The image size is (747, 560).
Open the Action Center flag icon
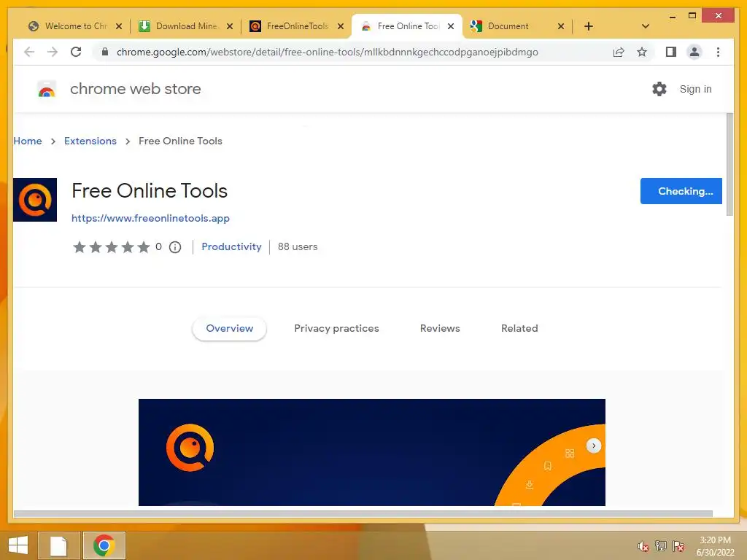pos(678,546)
